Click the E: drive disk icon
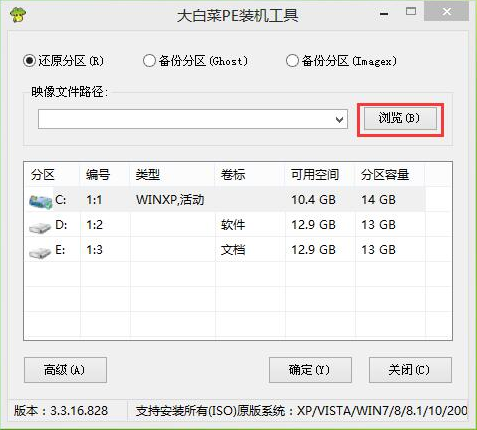477x430 pixels. pos(40,252)
